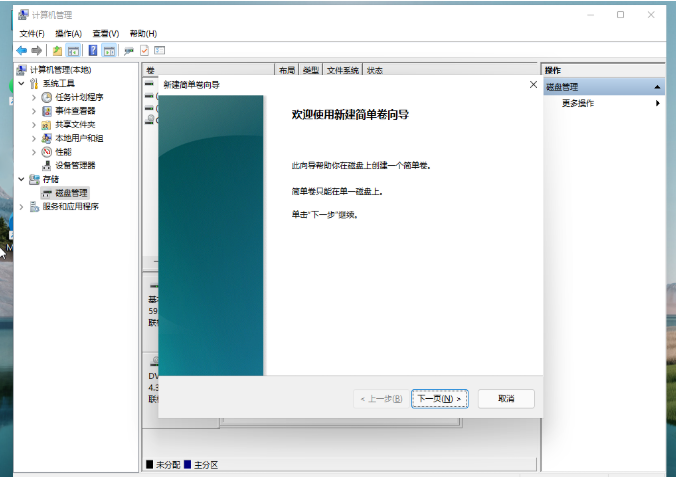Select the Local Users and Groups (本地用户和组) icon

tap(47, 138)
